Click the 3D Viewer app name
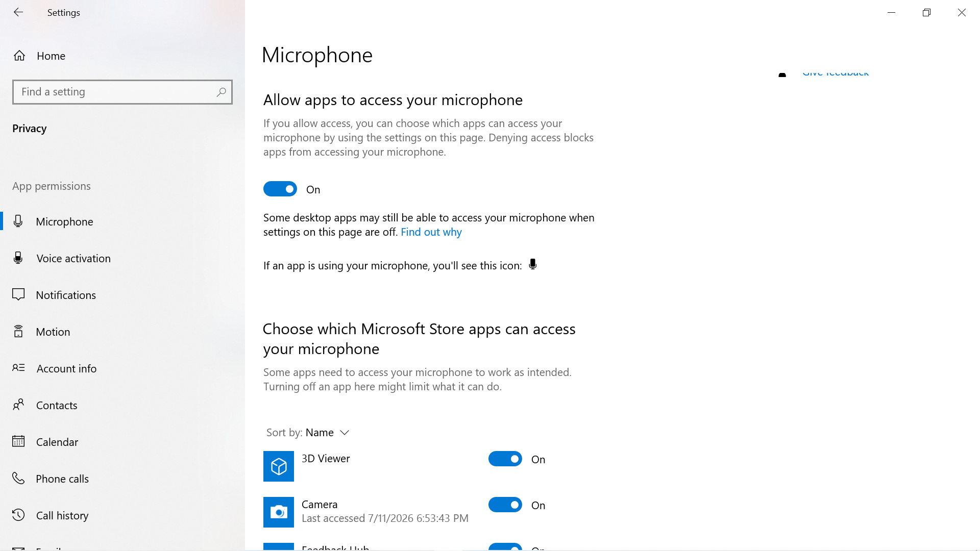 326,459
